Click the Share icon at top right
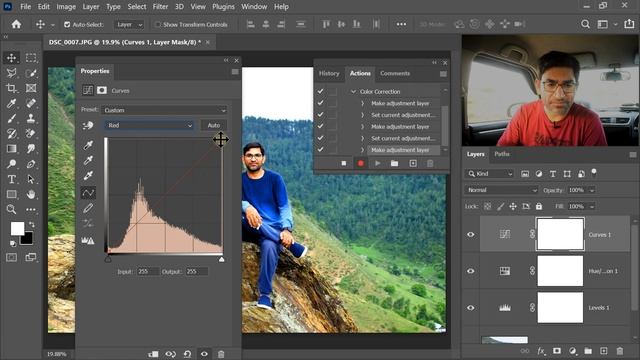Screen dimensions: 640x360 [x=629, y=24]
